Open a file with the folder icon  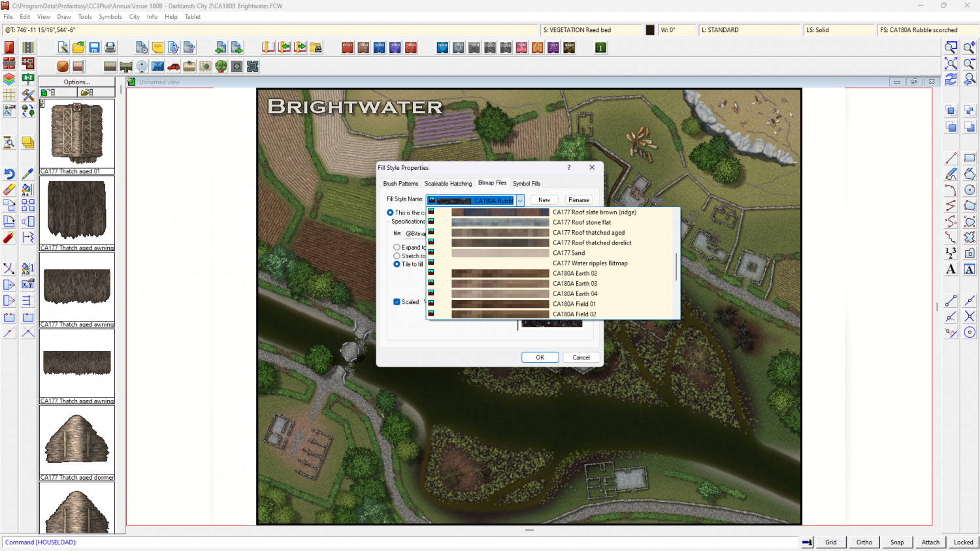pos(78,48)
